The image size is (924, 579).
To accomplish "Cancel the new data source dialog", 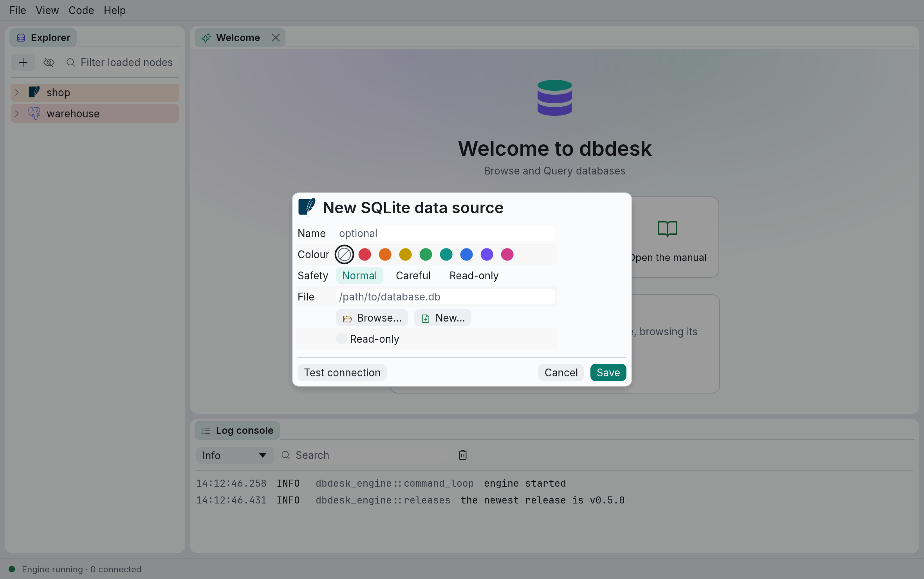I will tap(561, 372).
